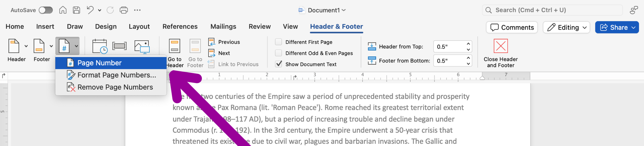
Task: Increase Footer from Bottom with the up arrow
Action: click(x=469, y=58)
